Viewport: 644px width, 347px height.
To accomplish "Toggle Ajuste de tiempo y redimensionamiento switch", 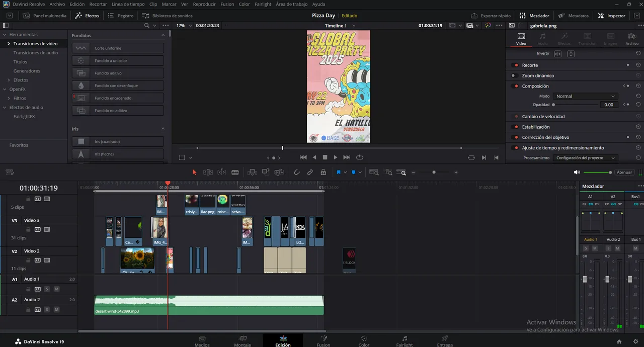I will tap(515, 148).
